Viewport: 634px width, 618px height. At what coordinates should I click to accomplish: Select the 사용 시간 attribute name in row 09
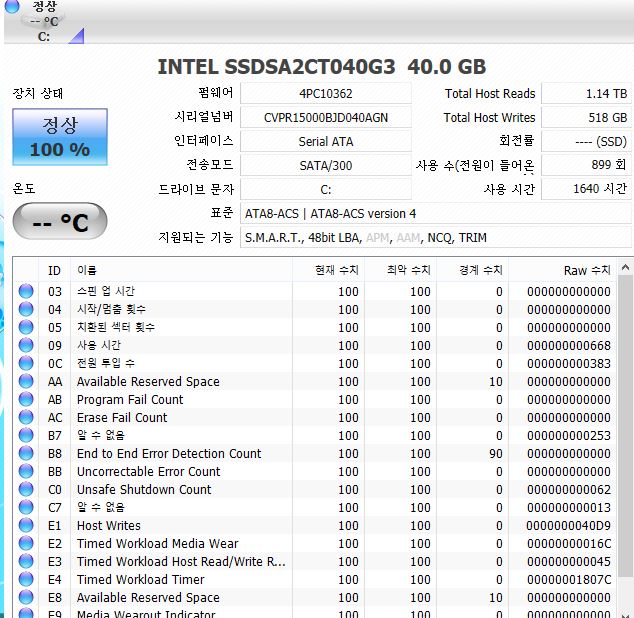[99, 345]
